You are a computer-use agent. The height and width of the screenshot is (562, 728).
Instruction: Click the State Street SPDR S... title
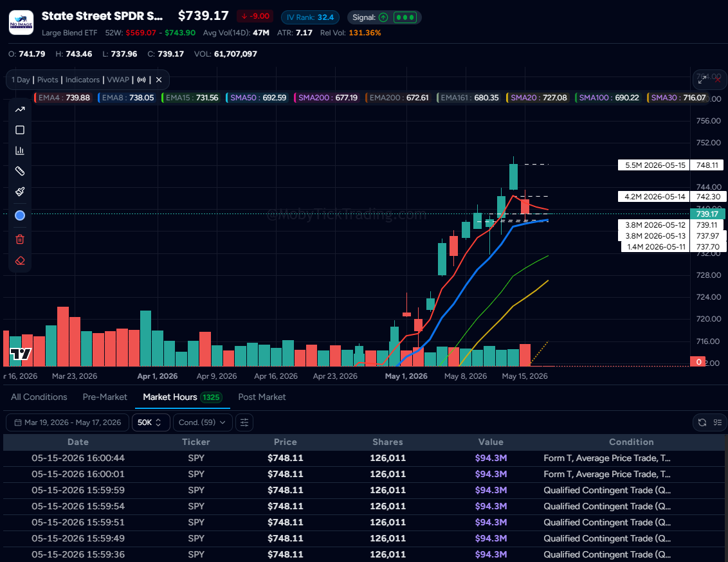pyautogui.click(x=102, y=16)
